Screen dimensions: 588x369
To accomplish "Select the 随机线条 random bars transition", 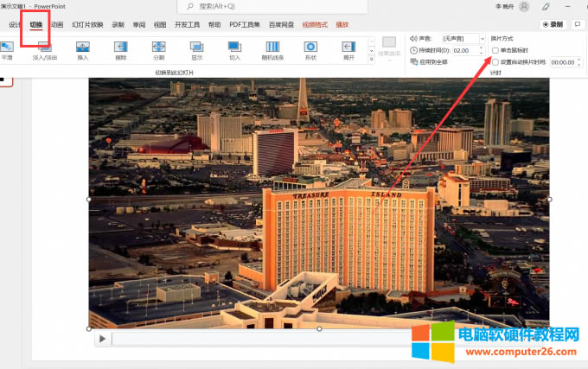I will (x=272, y=48).
